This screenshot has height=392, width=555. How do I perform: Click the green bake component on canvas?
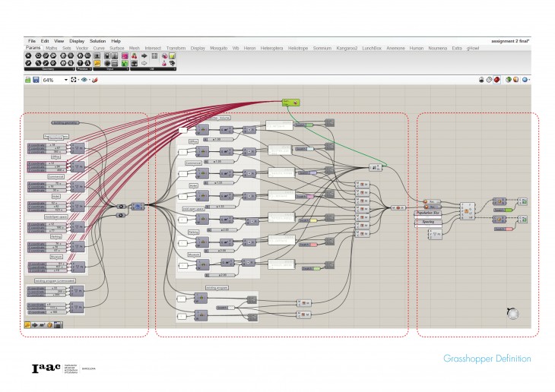(x=290, y=101)
